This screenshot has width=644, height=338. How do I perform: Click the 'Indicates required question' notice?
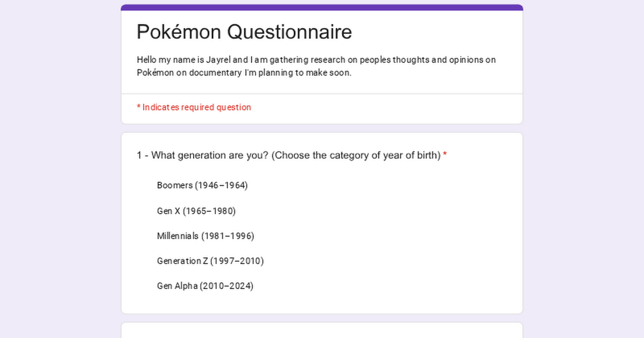(x=196, y=107)
